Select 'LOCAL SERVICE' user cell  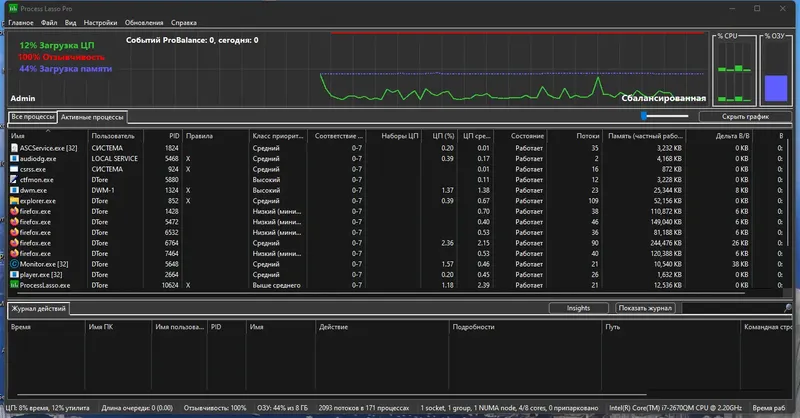[x=115, y=159]
